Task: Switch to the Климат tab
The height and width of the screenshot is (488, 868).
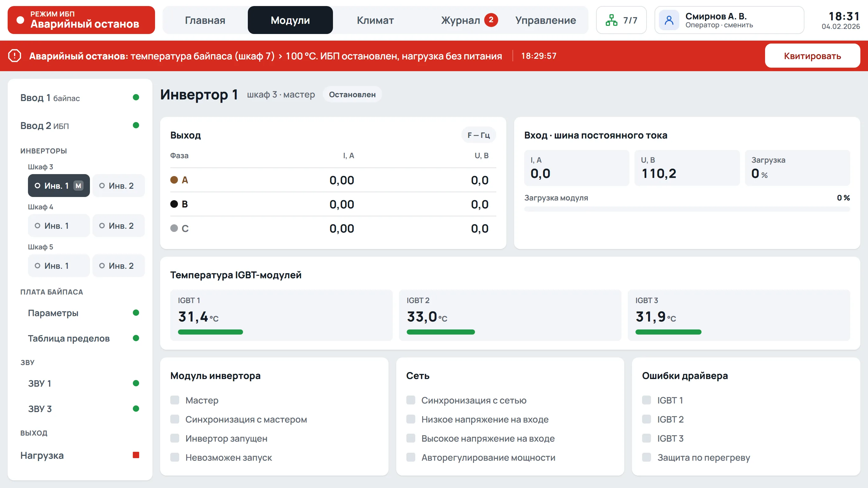Action: click(375, 20)
